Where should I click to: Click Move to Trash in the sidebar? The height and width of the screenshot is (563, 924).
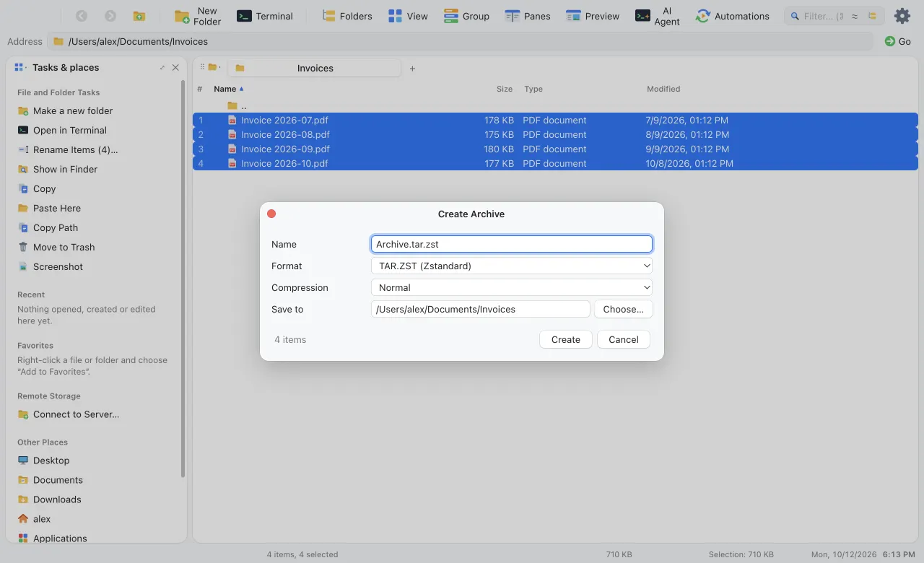coord(56,247)
